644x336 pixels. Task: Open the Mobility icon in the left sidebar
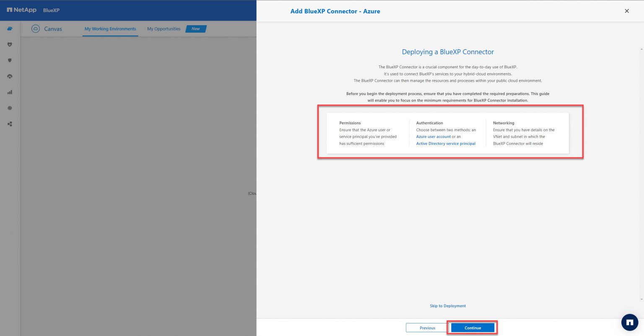[10, 76]
